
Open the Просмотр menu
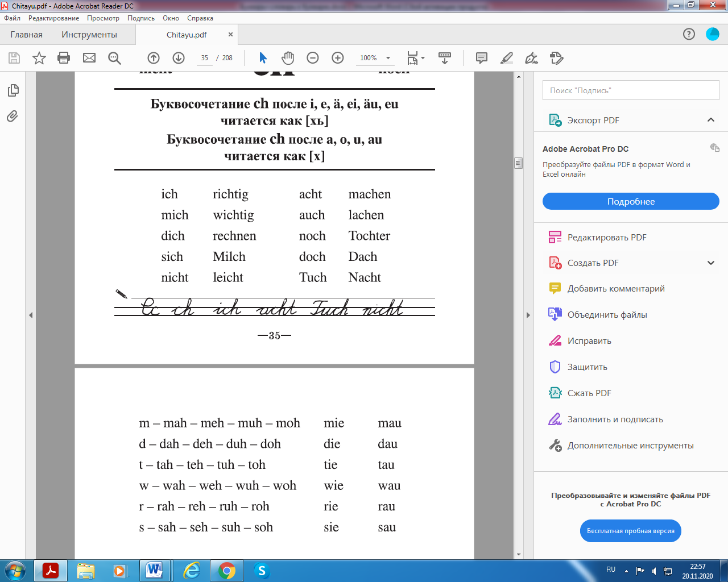click(x=104, y=18)
